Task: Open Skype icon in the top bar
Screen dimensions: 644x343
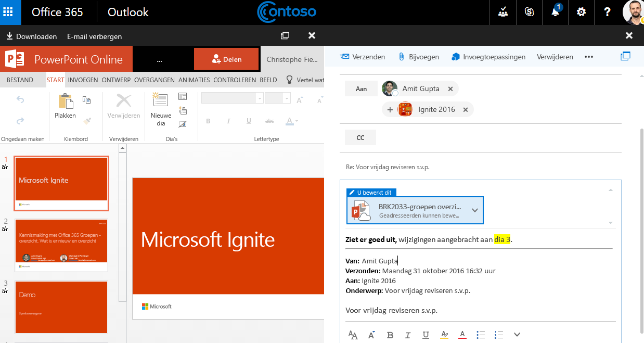Action: coord(530,12)
